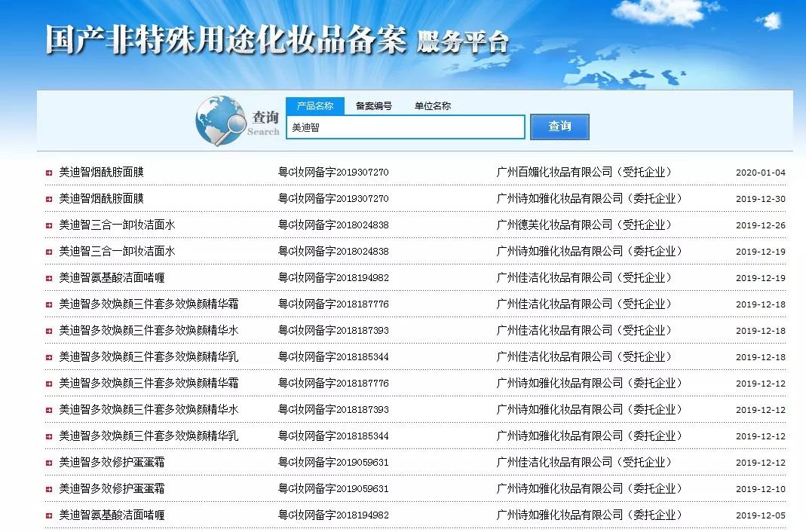The height and width of the screenshot is (532, 806).
Task: Open record 粤G妆网备字2019307270
Action: pyautogui.click(x=333, y=172)
